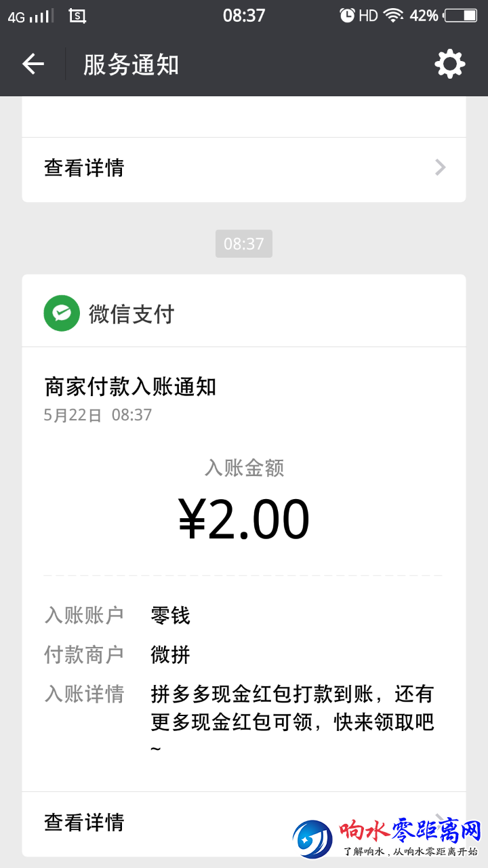Viewport: 488px width, 868px height.
Task: Tap the Wi-Fi status icon
Action: coord(394,16)
